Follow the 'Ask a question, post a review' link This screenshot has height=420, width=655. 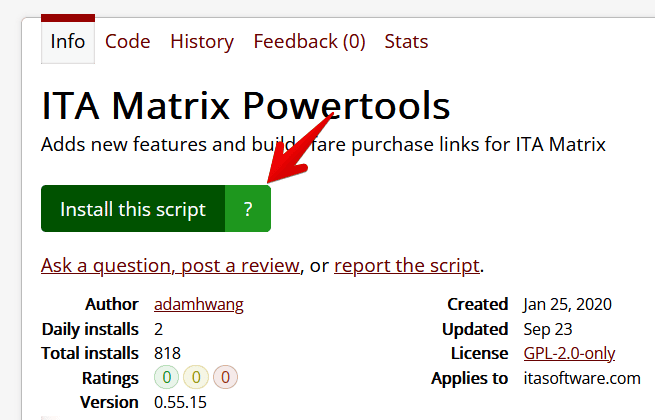click(170, 265)
